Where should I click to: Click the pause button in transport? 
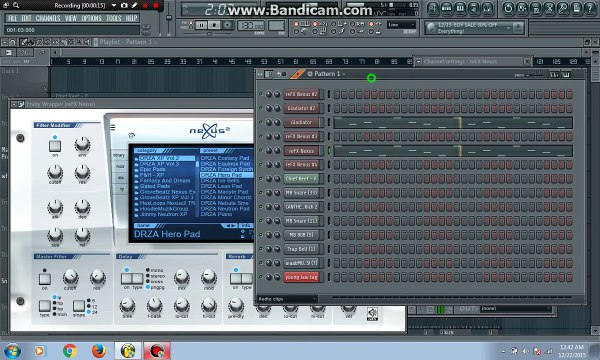201,26
